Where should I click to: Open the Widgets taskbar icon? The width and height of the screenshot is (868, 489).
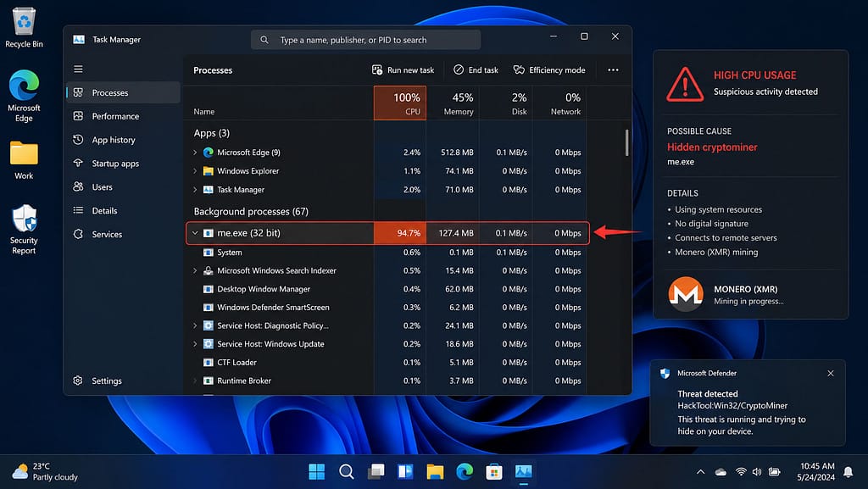(405, 471)
